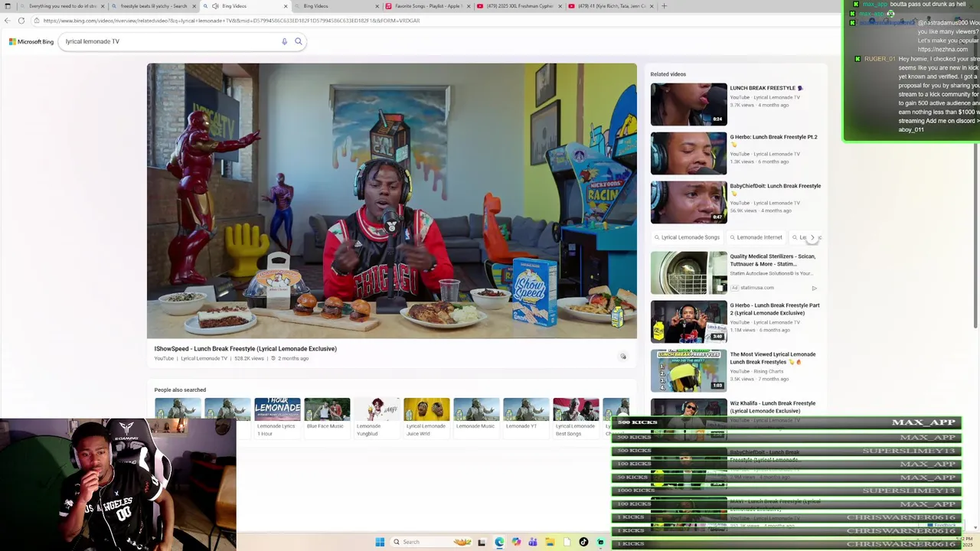Open 'G Herbo: Lunch Break Freestyle Pt.2' video
Screen dimensions: 980x551
point(773,137)
